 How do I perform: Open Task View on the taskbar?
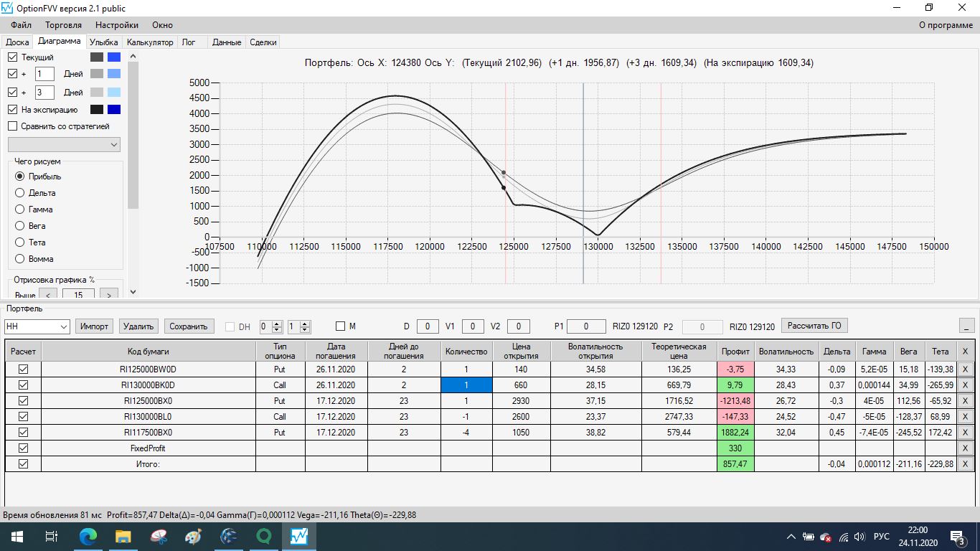52,536
